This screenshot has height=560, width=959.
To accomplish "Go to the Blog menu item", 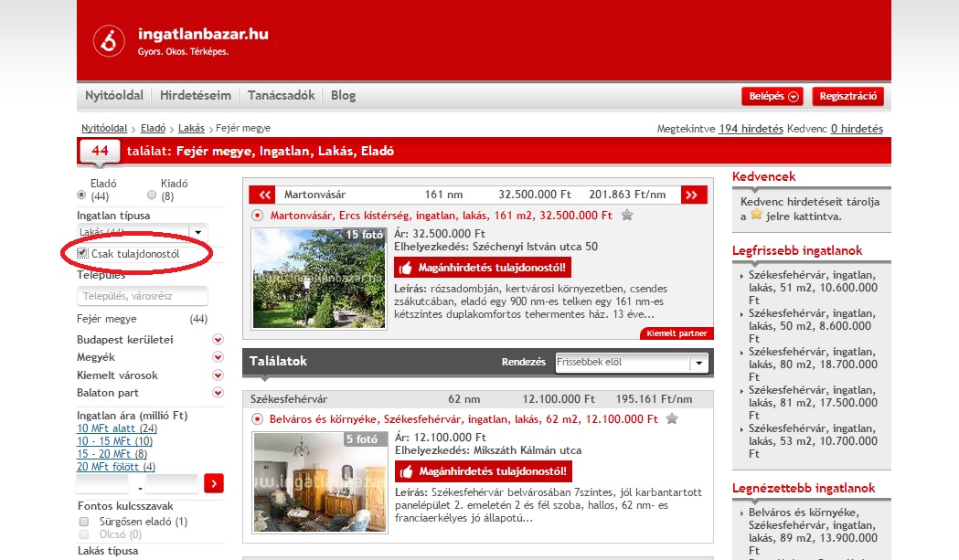I will 343,96.
